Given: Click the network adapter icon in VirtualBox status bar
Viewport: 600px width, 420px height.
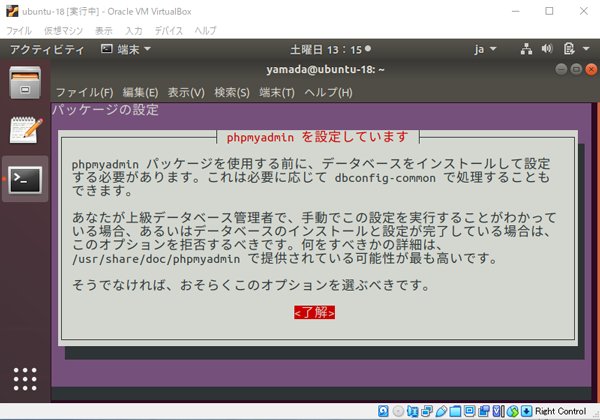Looking at the screenshot, I should 427,411.
